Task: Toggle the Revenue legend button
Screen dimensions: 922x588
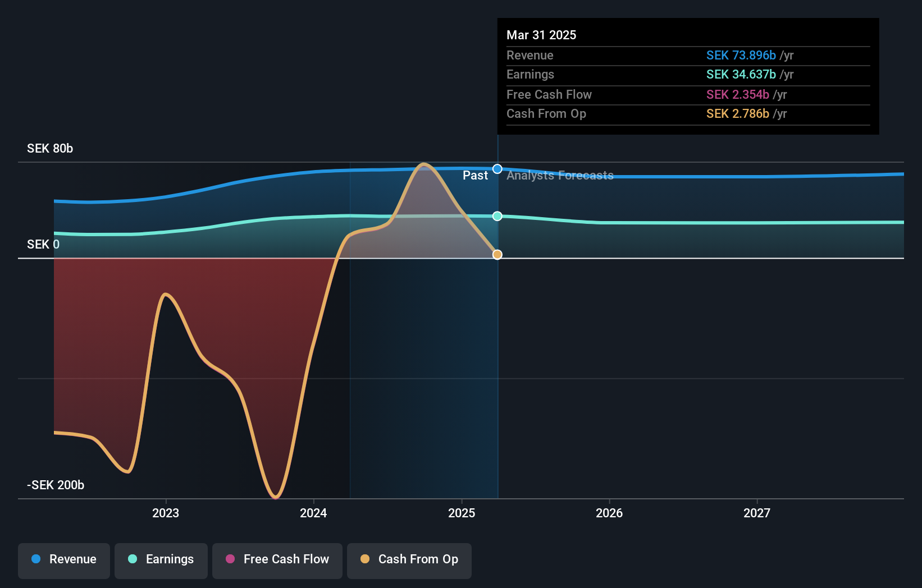Action: (64, 561)
